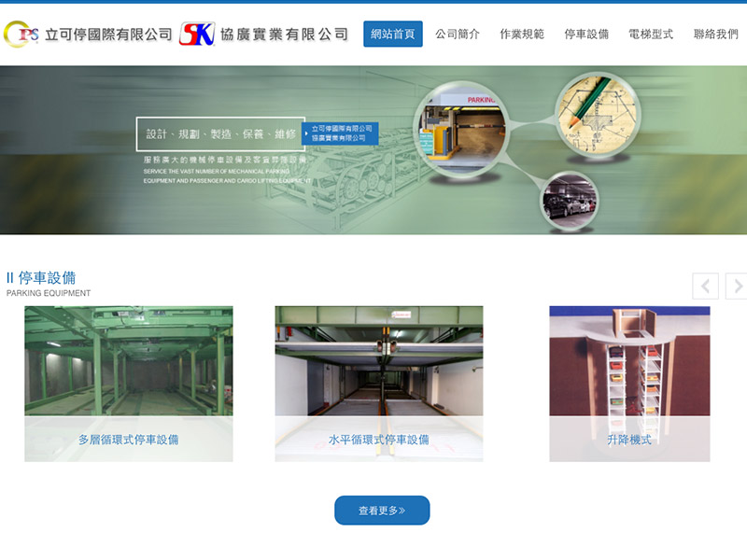Click the small car-park circle photo in banner
Viewport: 747px width, 560px height.
click(x=567, y=199)
